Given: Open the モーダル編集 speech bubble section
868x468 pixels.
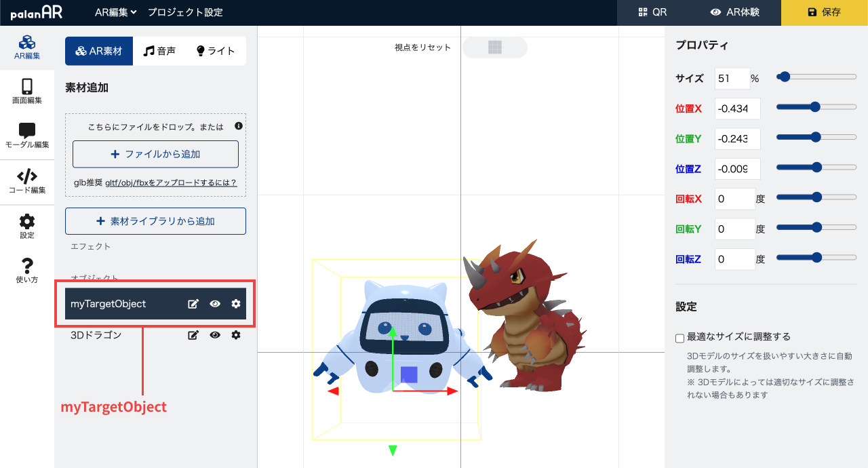Looking at the screenshot, I should (x=27, y=136).
